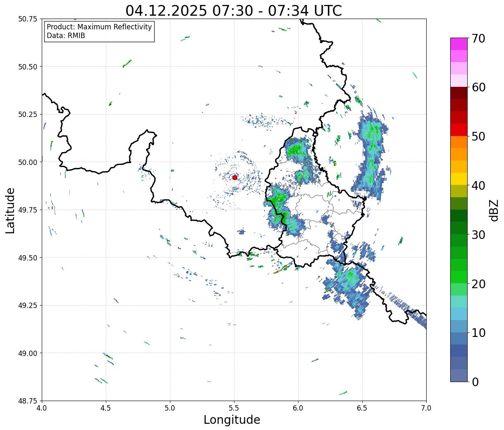The image size is (504, 430).
Task: Click the 60 tick label on the colorbar
Action: coord(478,87)
